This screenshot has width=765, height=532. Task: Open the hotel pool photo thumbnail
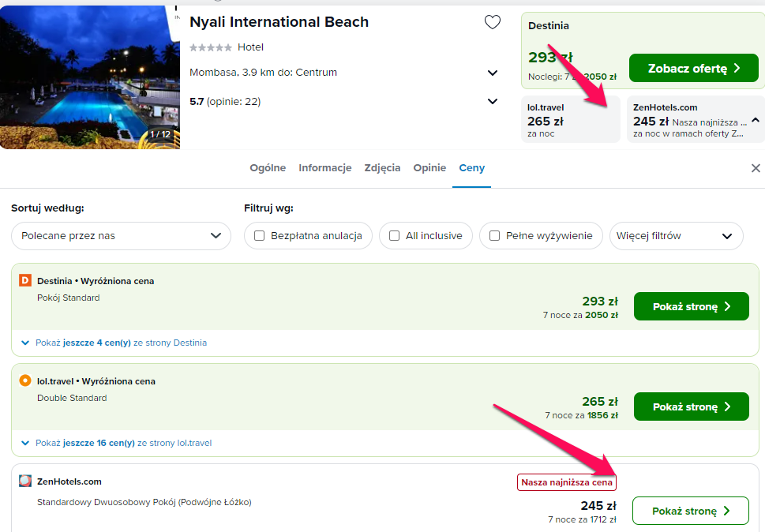click(90, 77)
